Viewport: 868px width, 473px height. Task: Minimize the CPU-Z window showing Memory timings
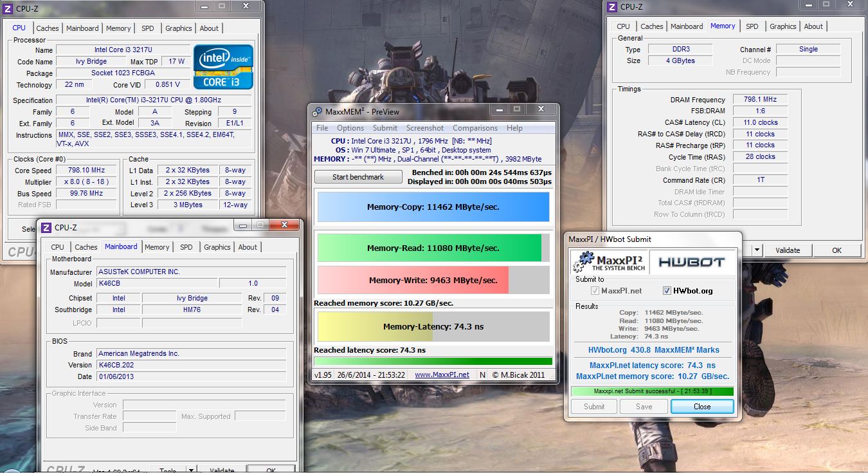[x=808, y=5]
